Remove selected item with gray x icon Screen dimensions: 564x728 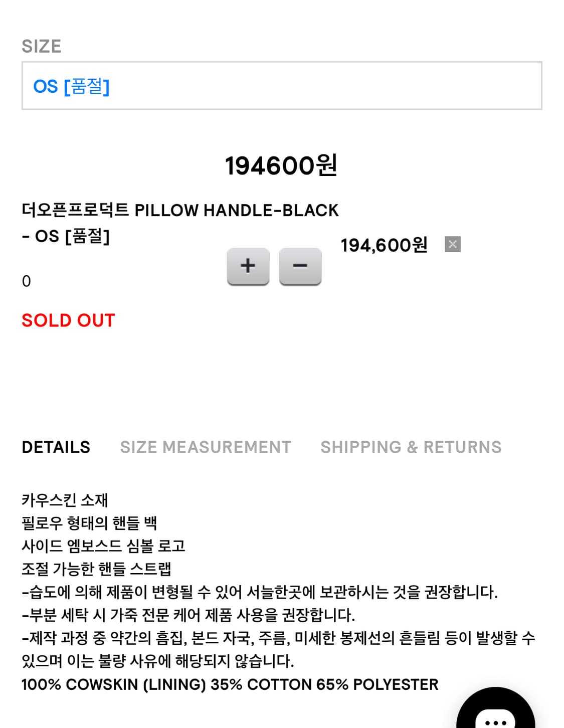pos(452,244)
